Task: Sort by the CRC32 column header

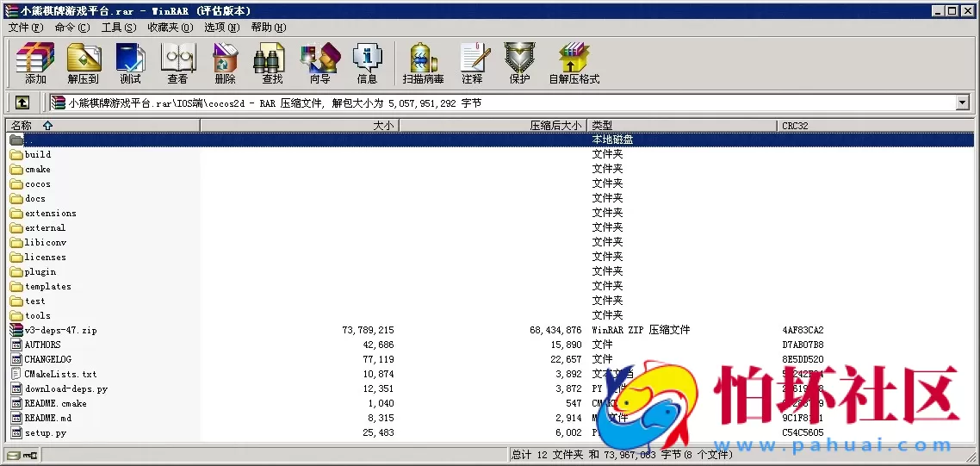Action: pyautogui.click(x=876, y=126)
